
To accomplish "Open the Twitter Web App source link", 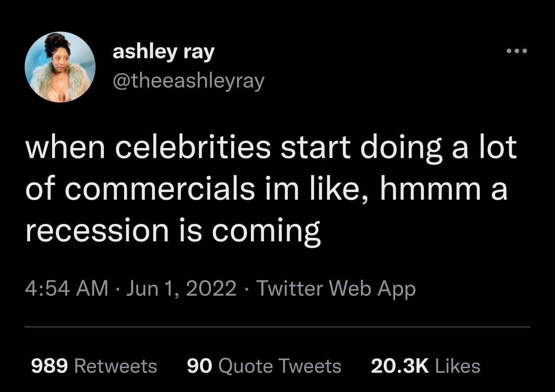I will point(336,288).
